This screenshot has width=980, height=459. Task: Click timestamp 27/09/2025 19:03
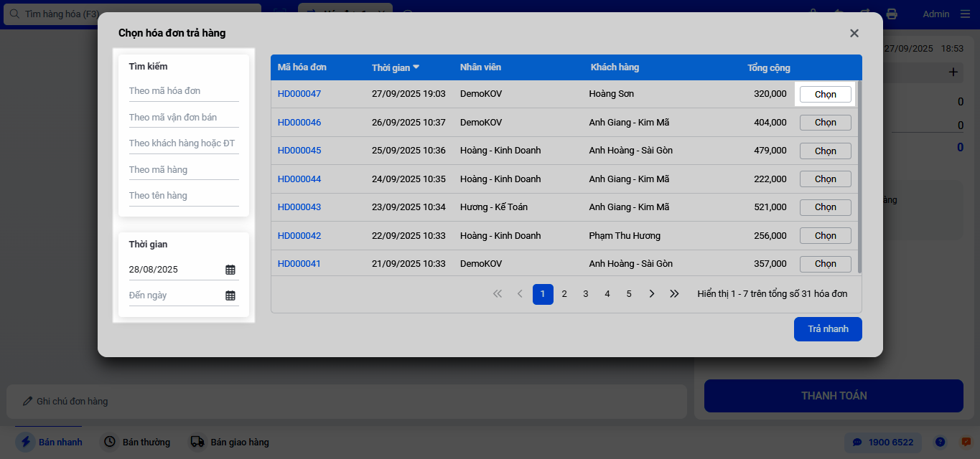pos(409,94)
